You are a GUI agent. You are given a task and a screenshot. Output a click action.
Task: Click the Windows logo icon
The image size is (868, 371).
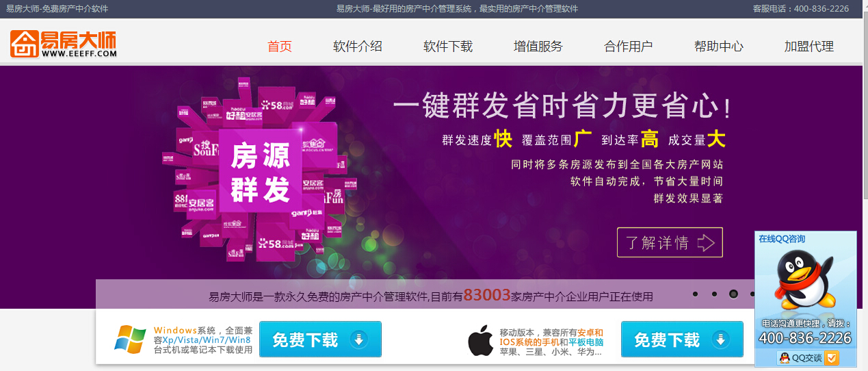pos(131,340)
